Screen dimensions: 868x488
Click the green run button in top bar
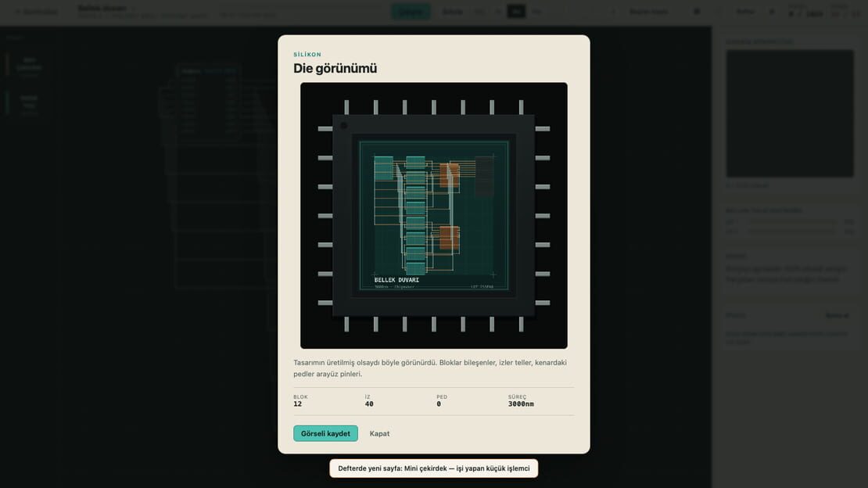(x=411, y=12)
